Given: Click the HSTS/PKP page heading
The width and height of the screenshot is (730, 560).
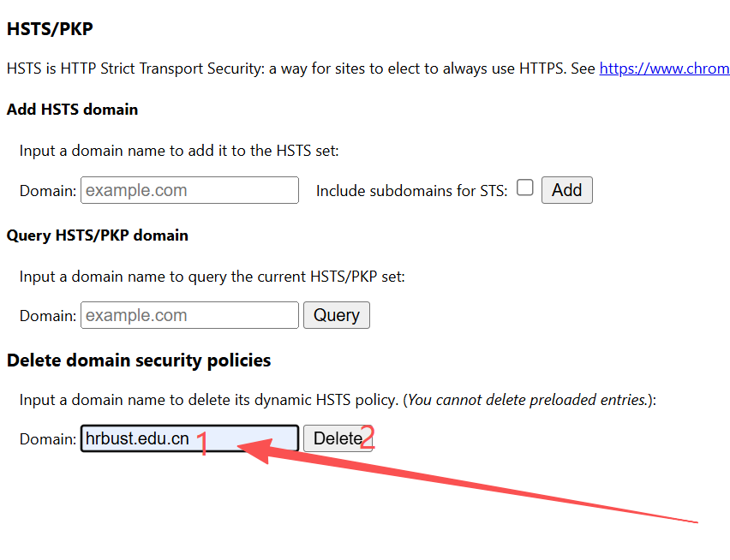Looking at the screenshot, I should pos(50,28).
